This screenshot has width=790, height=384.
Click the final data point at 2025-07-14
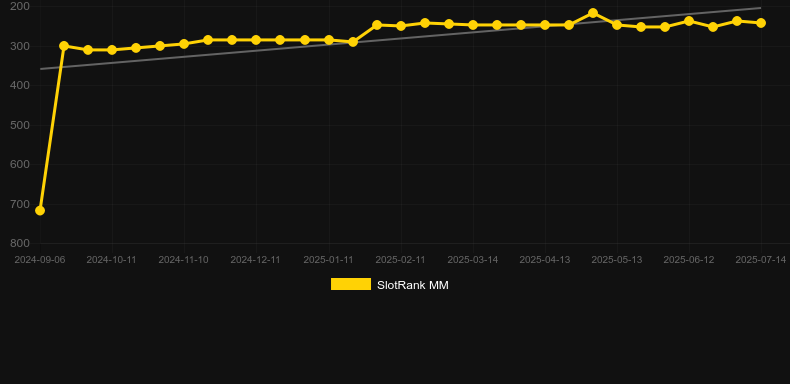(761, 23)
